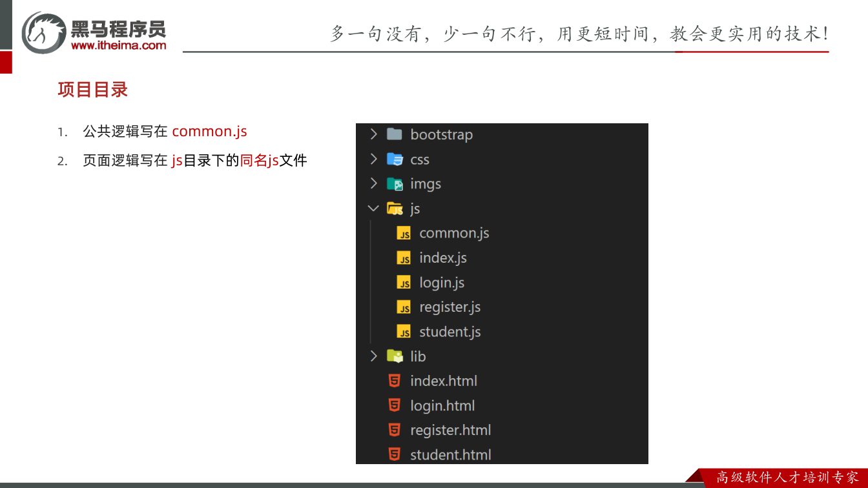
Task: Click the HTML5 icon beside index.html
Action: click(x=394, y=381)
